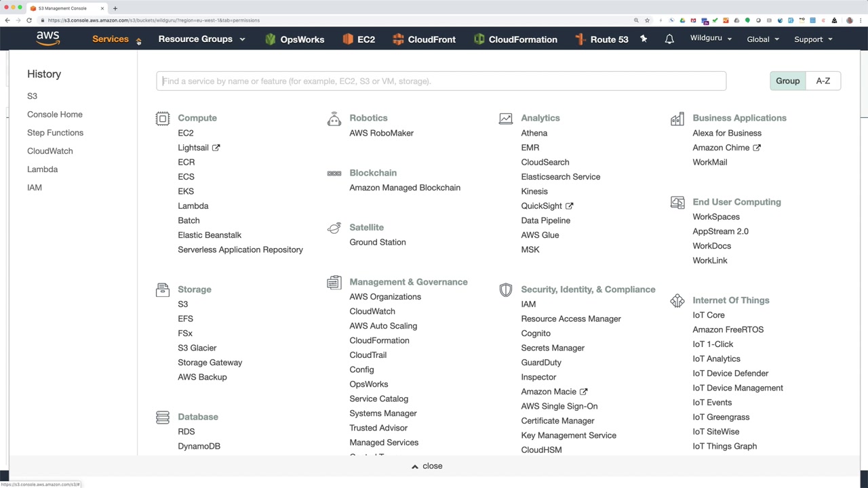Open the Athena service link

tap(534, 133)
